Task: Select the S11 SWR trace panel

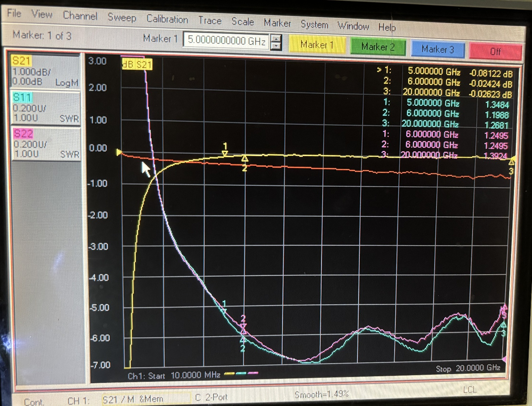Action: coord(45,108)
